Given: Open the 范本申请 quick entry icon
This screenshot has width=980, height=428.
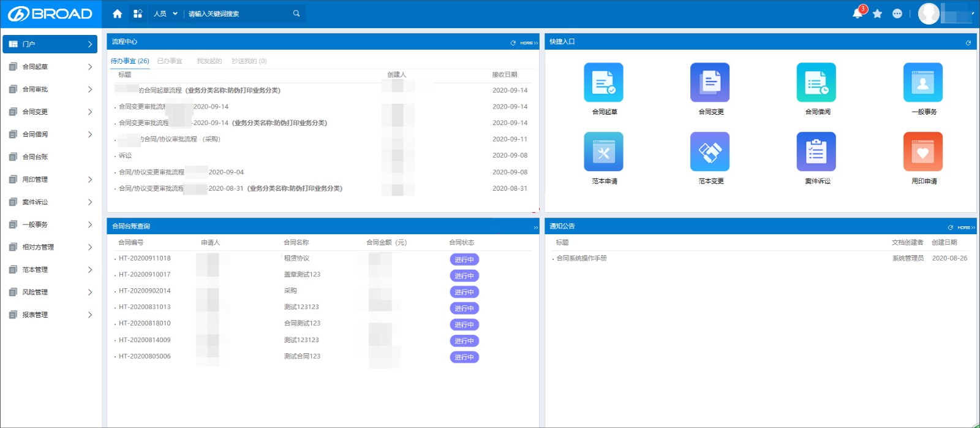Looking at the screenshot, I should click(604, 151).
